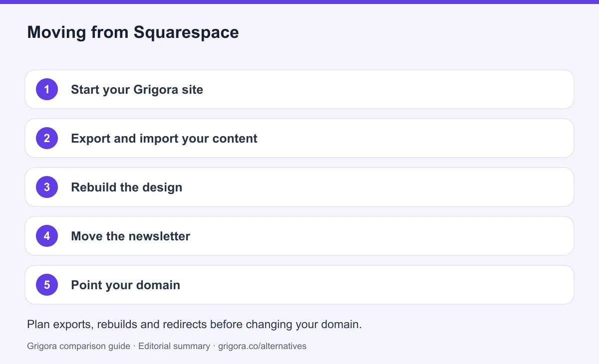Screen dimensions: 599x364
Task: Click the 'Grigora comparison guide' footer text
Action: [x=78, y=346]
